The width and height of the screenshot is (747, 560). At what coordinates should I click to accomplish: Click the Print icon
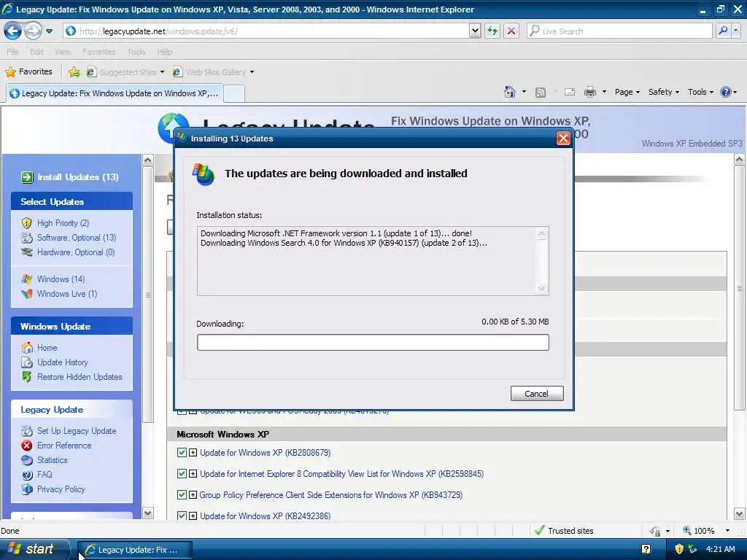point(589,92)
